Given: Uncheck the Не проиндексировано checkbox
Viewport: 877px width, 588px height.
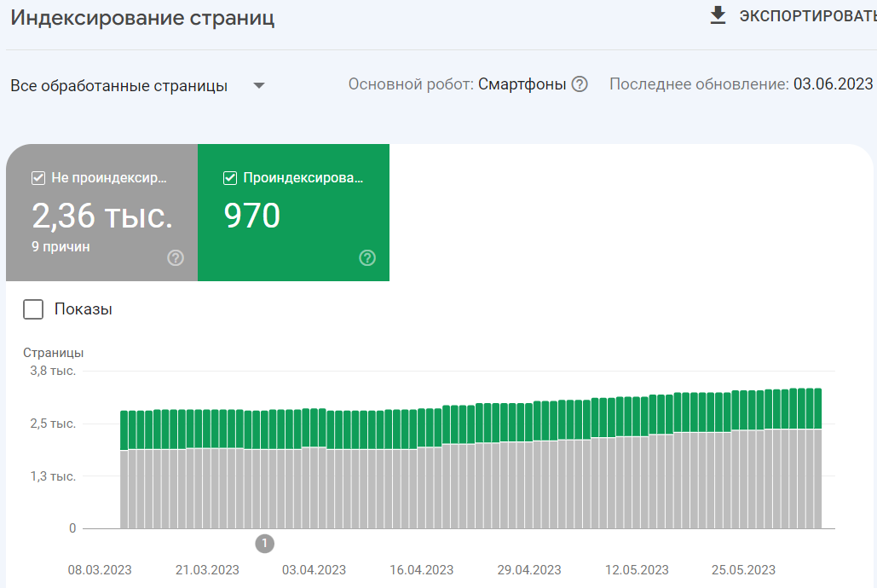Looking at the screenshot, I should click(38, 177).
